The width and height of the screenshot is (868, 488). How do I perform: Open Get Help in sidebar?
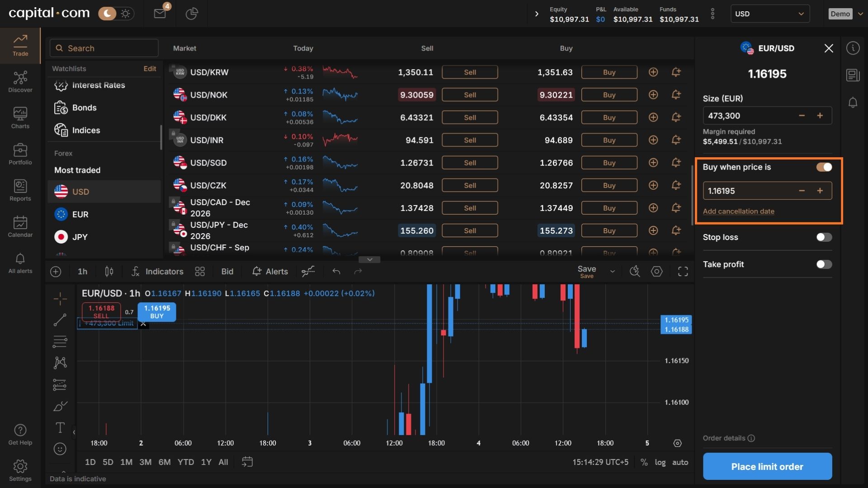20,435
